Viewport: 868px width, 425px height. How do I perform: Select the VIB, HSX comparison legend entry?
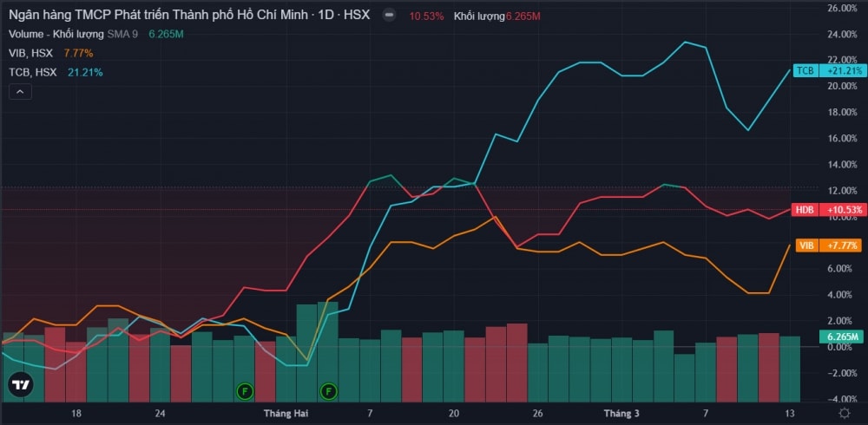(30, 53)
